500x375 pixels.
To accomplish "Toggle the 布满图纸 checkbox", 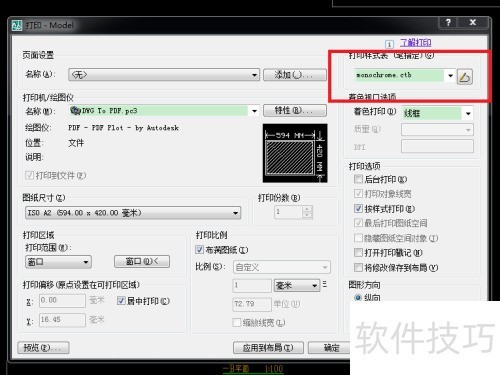I will point(199,250).
